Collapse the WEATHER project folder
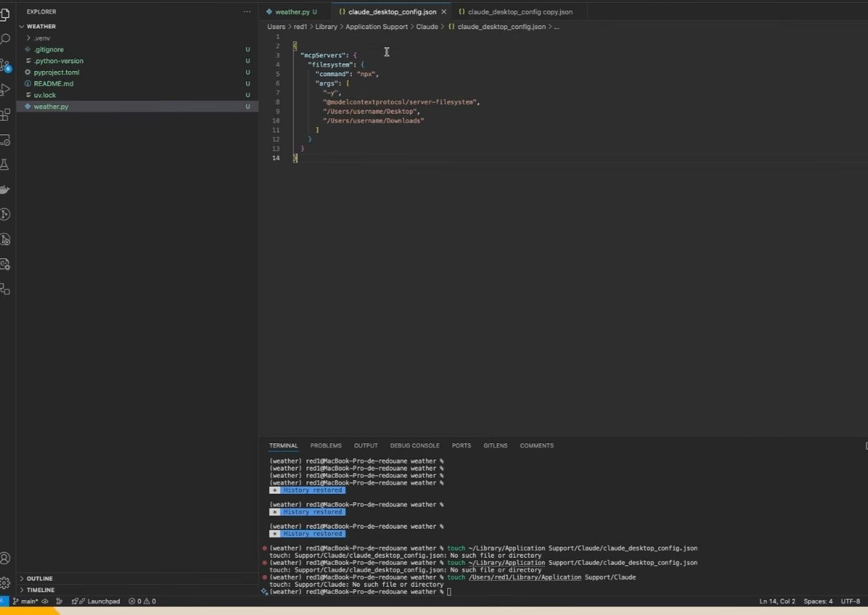 [x=41, y=26]
